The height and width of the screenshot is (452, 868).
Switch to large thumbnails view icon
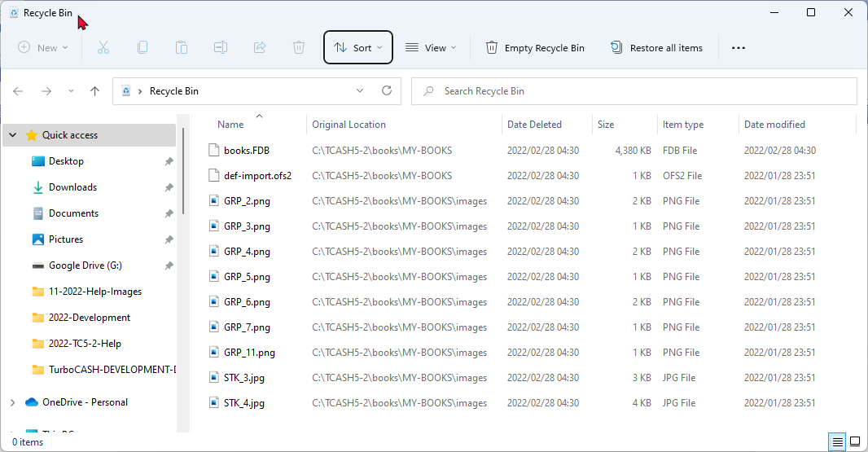[x=855, y=442]
